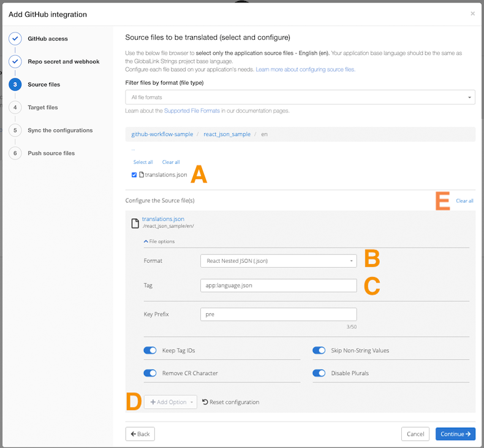
Task: Click the file icon beside configured translations.json
Action: (x=135, y=223)
